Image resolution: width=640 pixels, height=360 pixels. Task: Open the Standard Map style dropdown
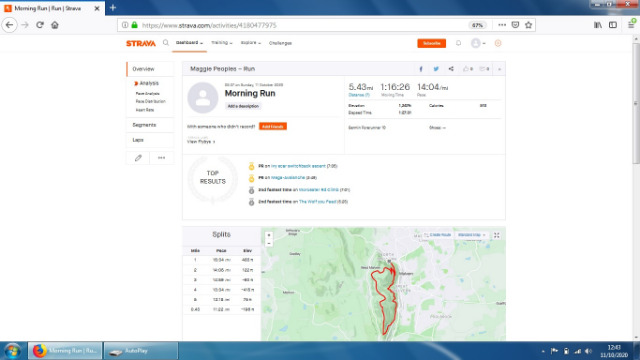point(471,235)
